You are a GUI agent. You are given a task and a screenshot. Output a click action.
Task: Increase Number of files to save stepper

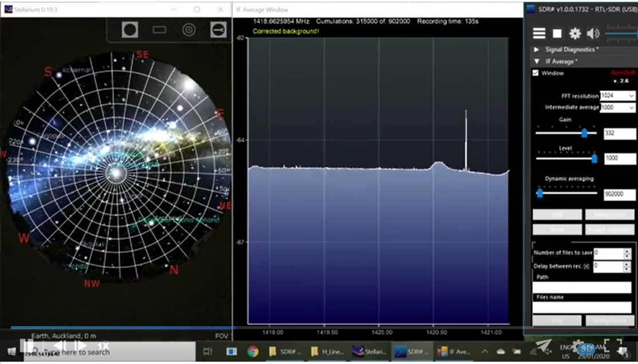point(627,251)
